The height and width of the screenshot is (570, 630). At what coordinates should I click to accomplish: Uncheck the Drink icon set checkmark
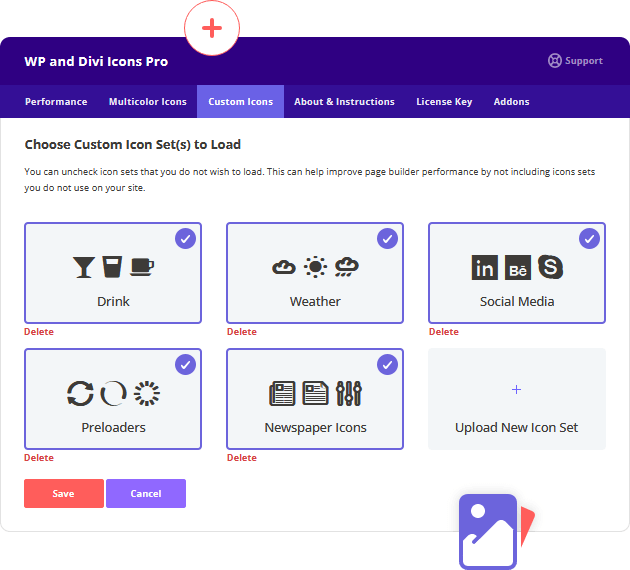185,238
